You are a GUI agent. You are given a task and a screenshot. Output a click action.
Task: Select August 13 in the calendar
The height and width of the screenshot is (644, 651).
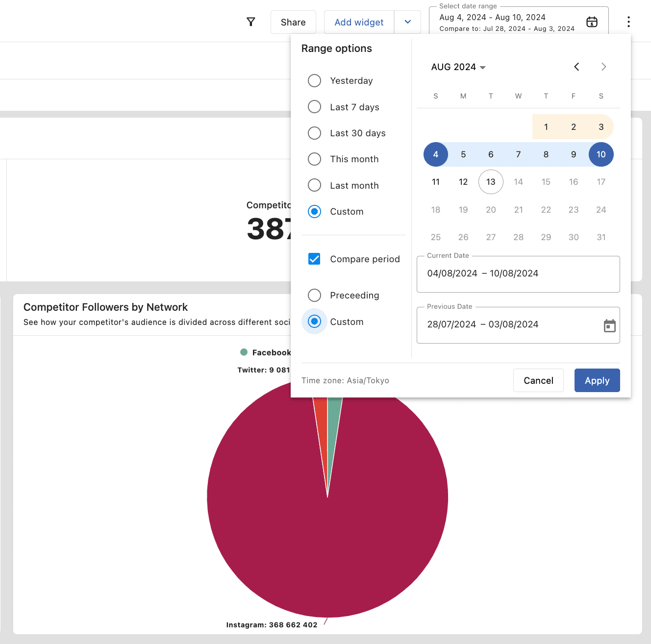[x=491, y=182]
